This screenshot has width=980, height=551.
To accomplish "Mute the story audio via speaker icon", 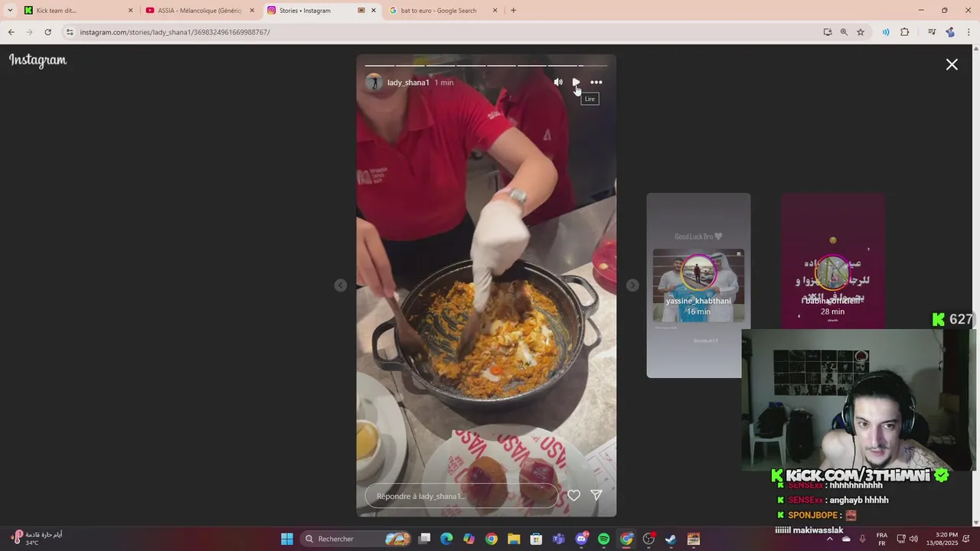I will pos(558,82).
